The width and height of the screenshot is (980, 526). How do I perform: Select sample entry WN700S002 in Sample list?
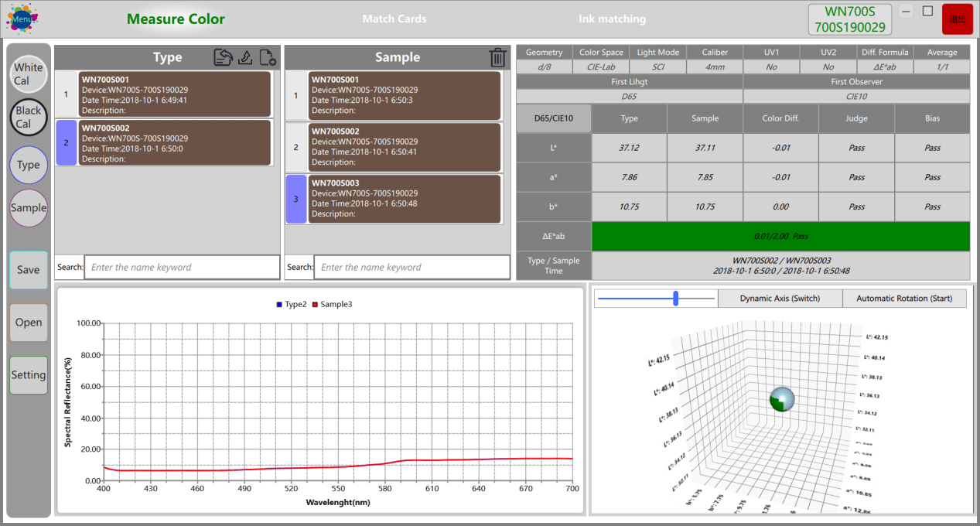405,147
